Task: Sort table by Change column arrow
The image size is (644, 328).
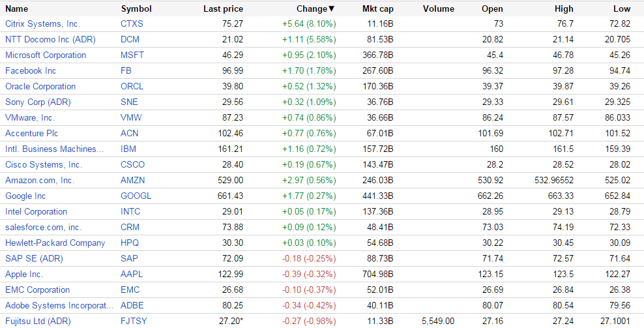Action: click(331, 8)
